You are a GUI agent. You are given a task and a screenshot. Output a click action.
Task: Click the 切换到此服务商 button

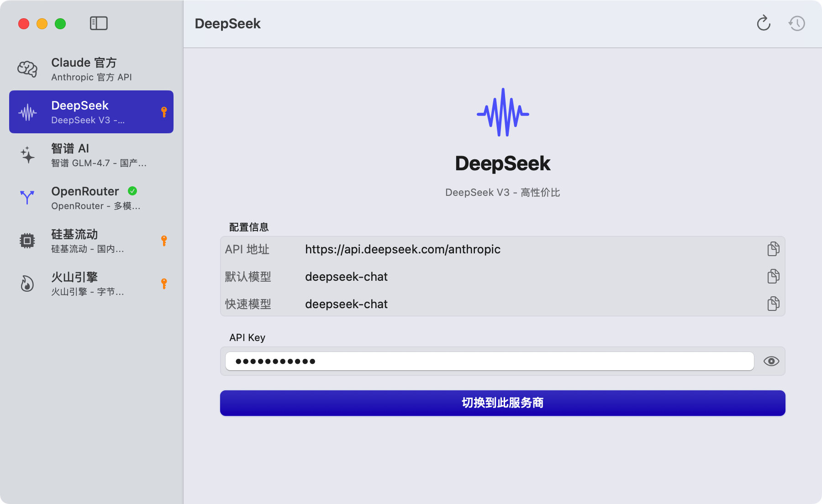[502, 403]
